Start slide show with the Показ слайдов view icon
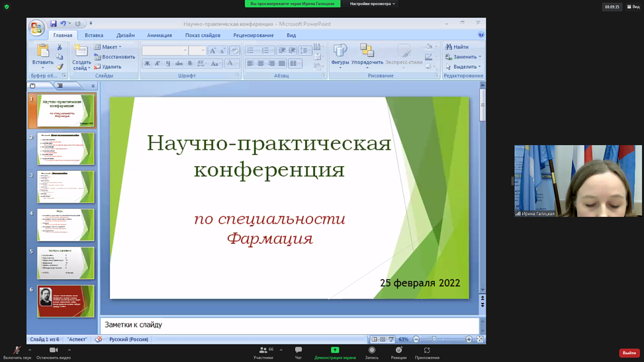The image size is (644, 362). 392,338
